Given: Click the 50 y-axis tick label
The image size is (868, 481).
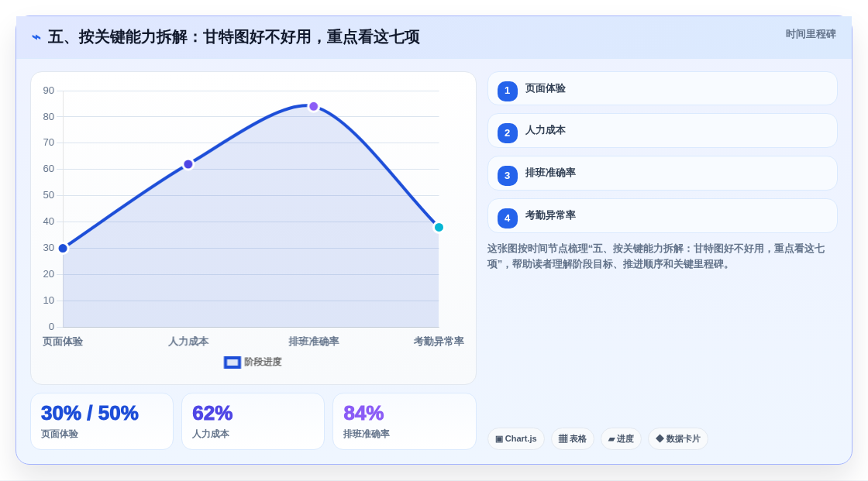Looking at the screenshot, I should (49, 195).
